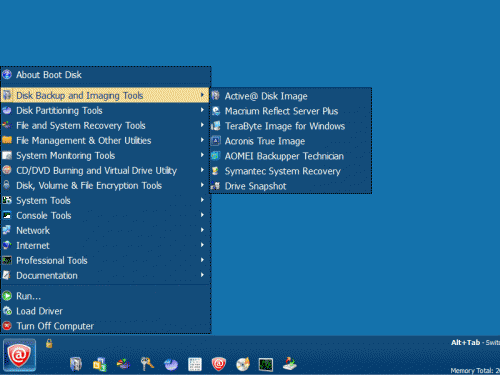Click the green Run... play icon

tap(7, 296)
